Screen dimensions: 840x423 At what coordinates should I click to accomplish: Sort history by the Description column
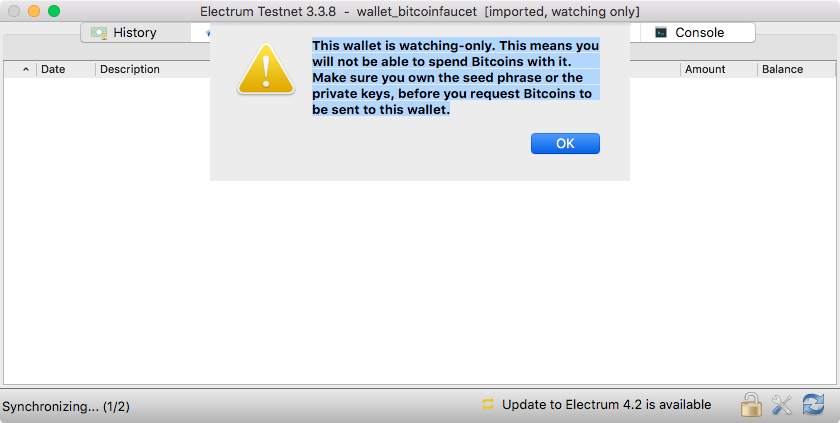[130, 69]
